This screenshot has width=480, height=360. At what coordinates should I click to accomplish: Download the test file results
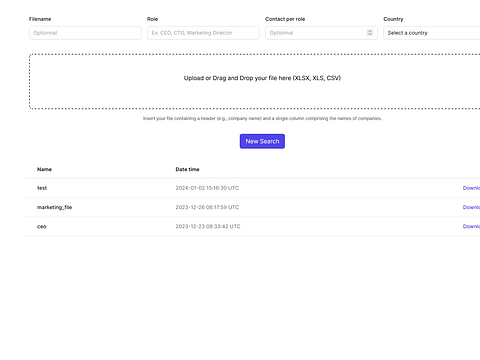point(471,188)
